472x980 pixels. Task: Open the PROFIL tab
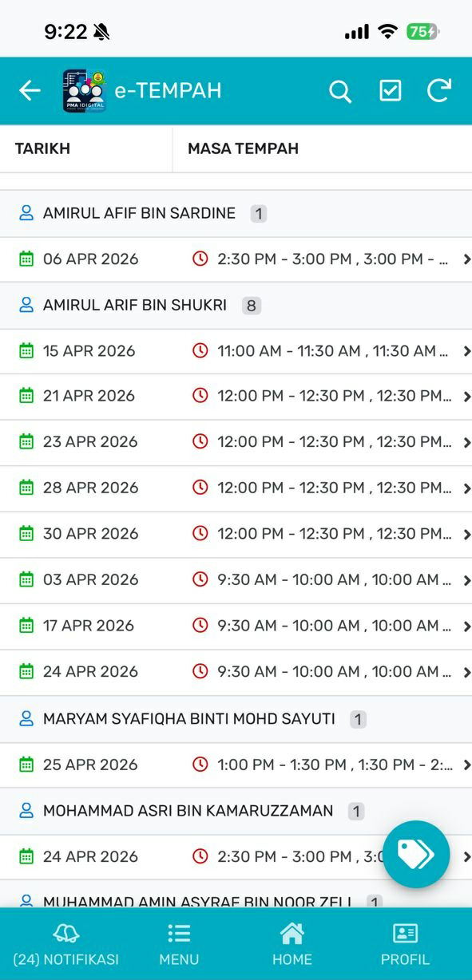click(x=405, y=945)
